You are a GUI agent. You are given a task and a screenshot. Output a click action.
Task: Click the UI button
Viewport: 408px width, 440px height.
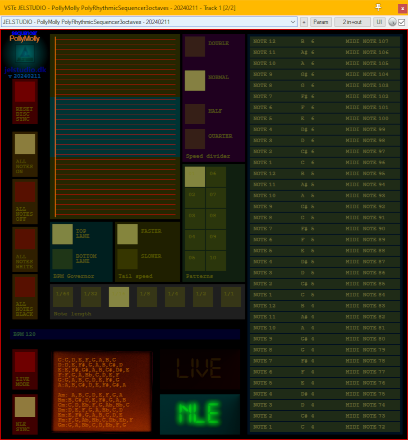(x=379, y=22)
